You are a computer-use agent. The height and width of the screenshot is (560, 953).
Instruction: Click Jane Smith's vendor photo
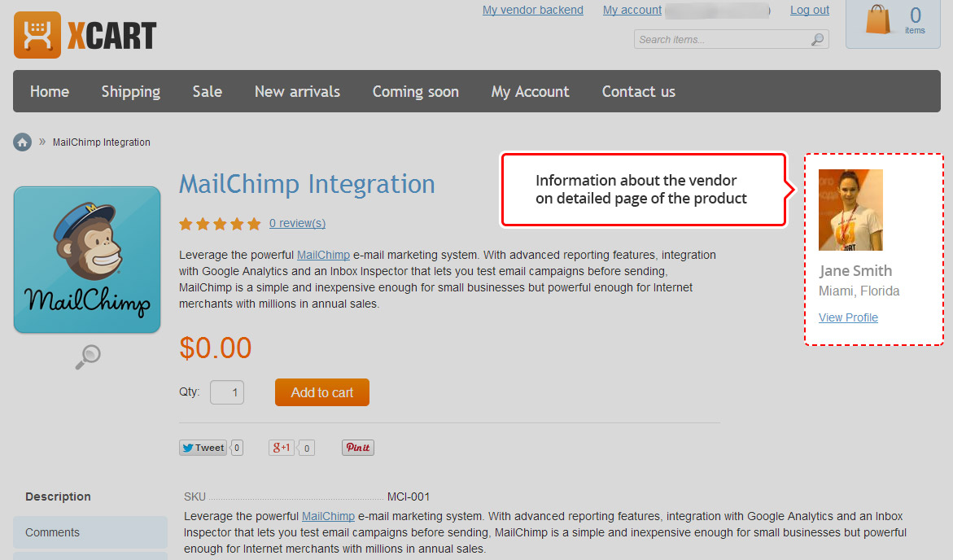pyautogui.click(x=850, y=210)
